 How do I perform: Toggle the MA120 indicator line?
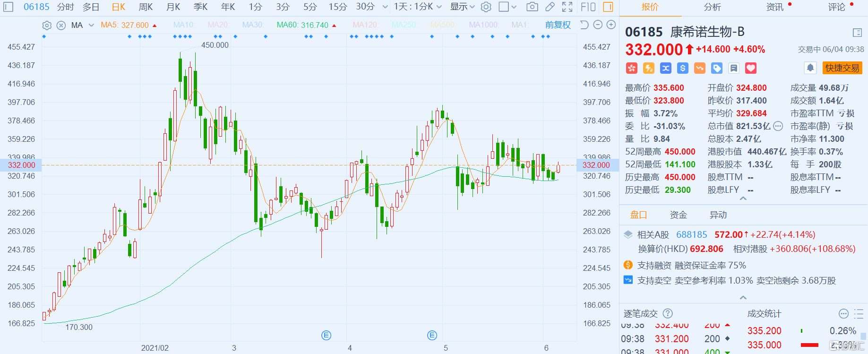365,25
